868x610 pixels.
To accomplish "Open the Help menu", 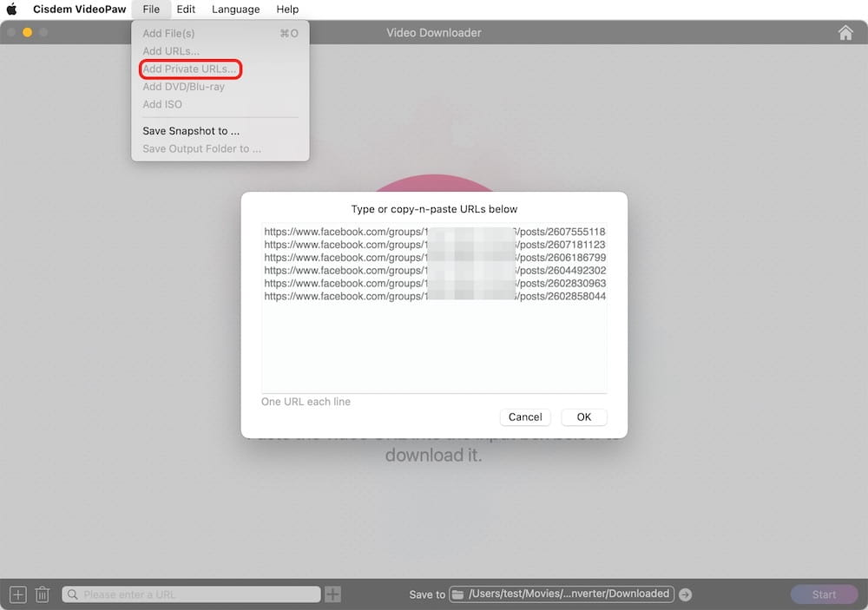I will [x=287, y=9].
